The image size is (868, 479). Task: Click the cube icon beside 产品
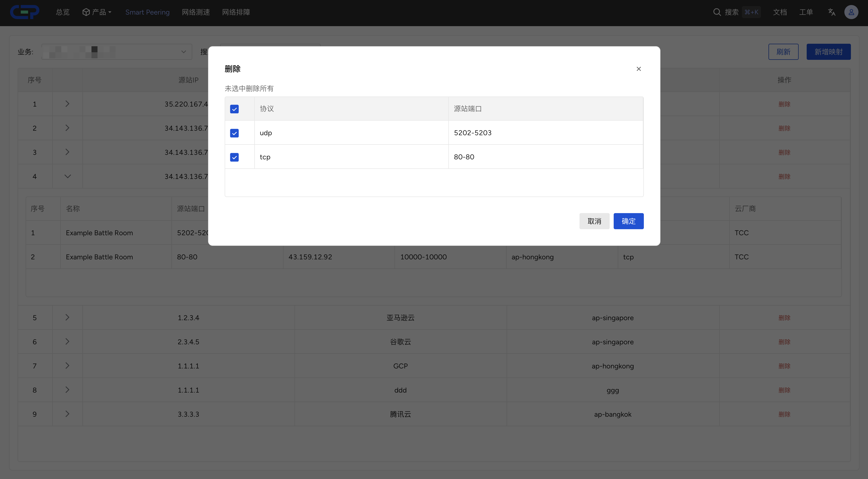tap(86, 12)
